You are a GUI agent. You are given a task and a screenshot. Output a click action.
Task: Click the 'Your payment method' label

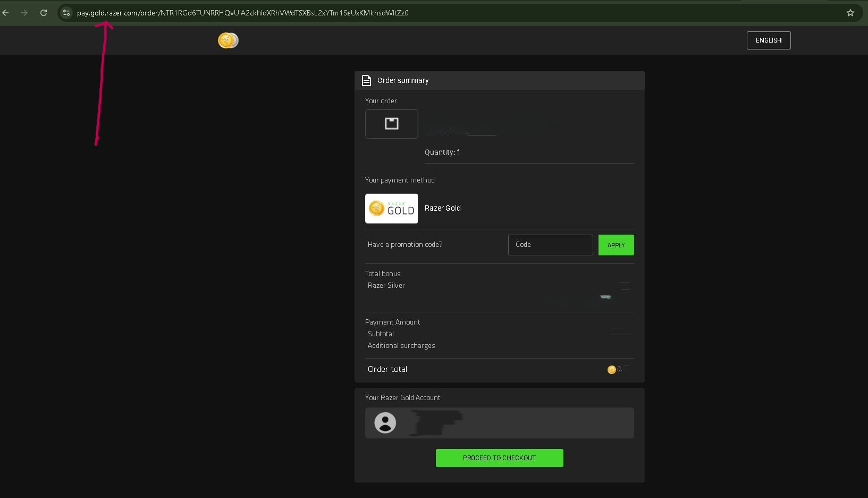(x=400, y=180)
